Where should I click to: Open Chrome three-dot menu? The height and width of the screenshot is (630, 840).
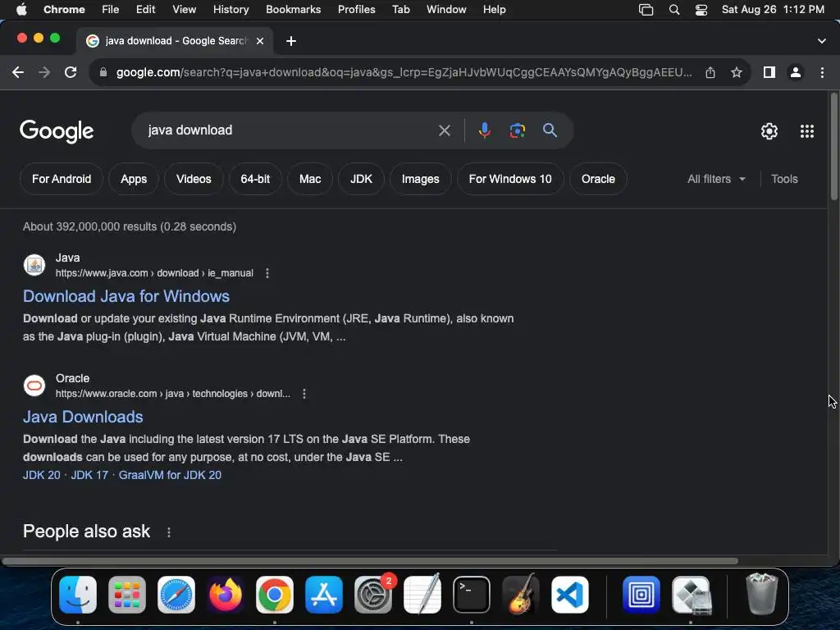coord(822,72)
